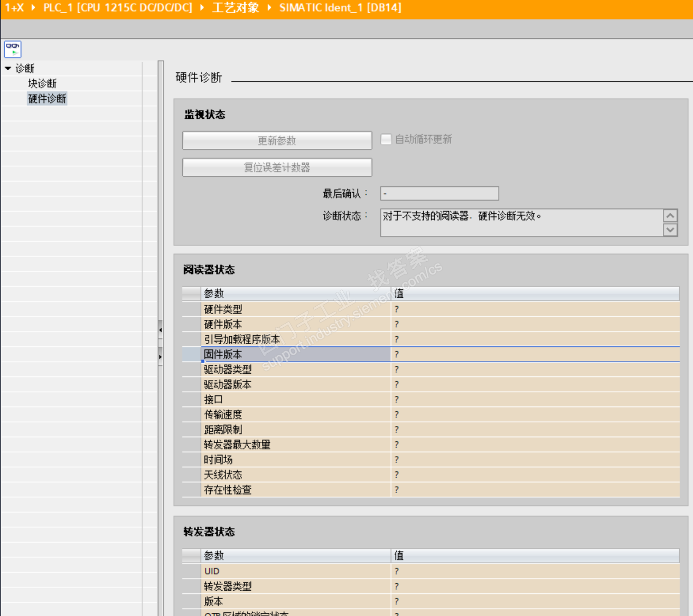Select the 固件版本 row
The width and height of the screenshot is (693, 616).
tap(430, 354)
